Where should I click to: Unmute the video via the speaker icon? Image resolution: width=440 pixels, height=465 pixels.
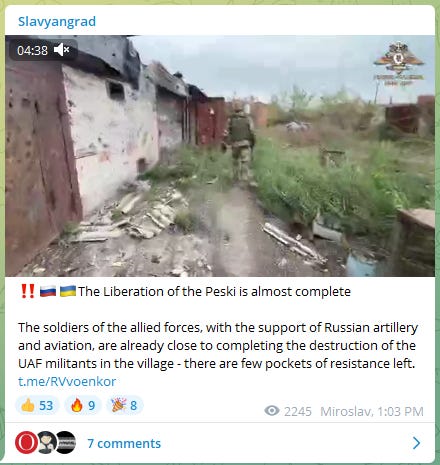point(61,50)
